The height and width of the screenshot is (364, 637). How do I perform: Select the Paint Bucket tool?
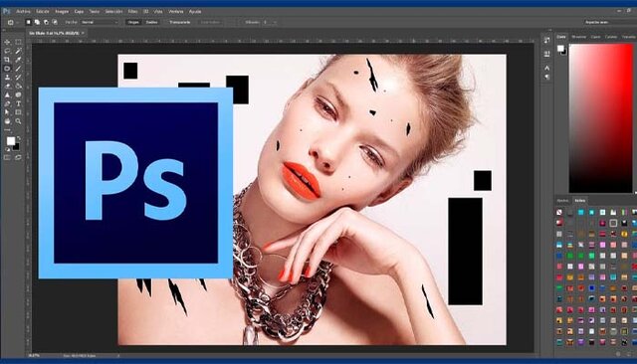[18, 87]
